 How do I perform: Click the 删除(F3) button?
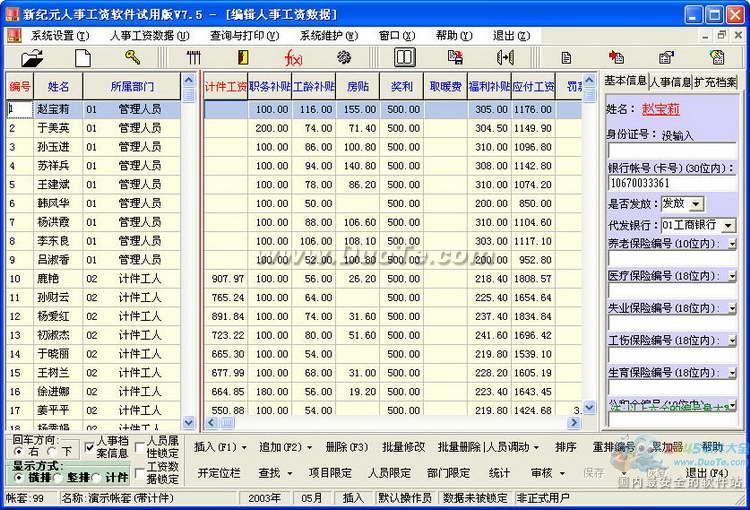[x=347, y=447]
